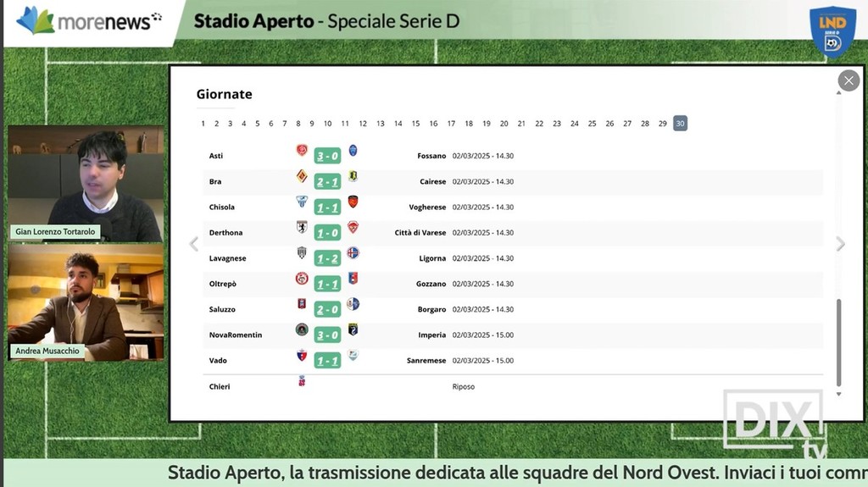Click the Derthona team crest icon
The width and height of the screenshot is (868, 487).
click(302, 227)
